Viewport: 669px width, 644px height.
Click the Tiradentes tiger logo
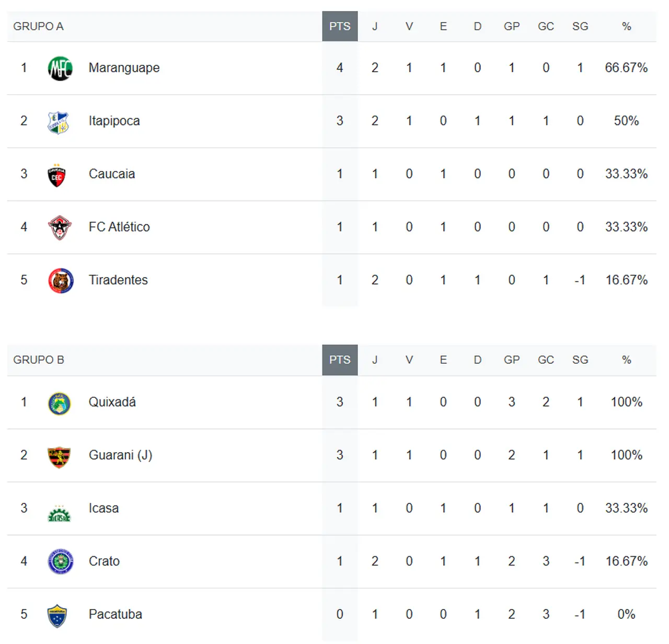[x=61, y=281]
